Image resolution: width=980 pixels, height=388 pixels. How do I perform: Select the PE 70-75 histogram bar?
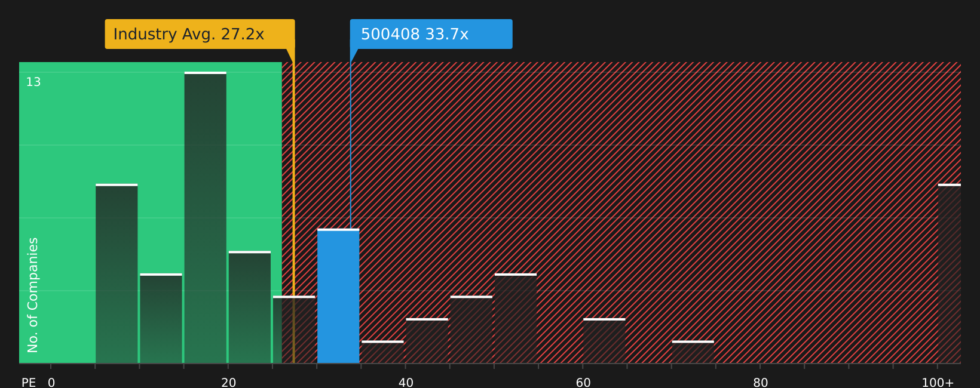(x=693, y=352)
